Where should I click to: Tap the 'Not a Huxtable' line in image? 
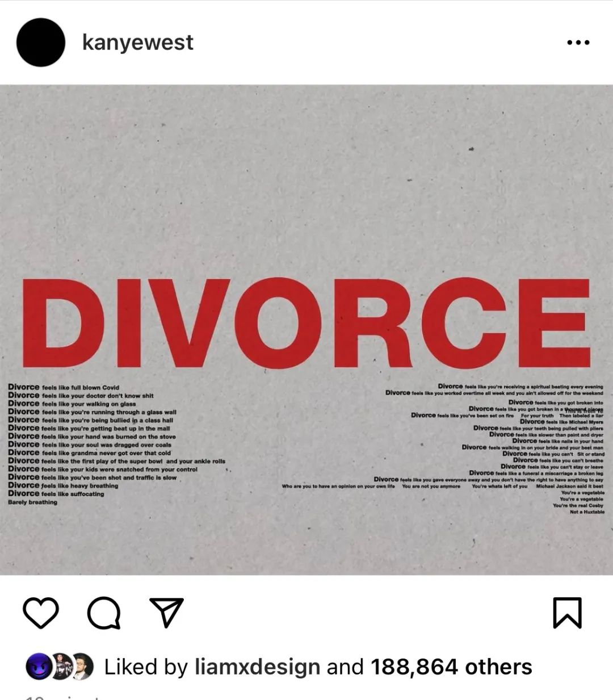tap(587, 512)
